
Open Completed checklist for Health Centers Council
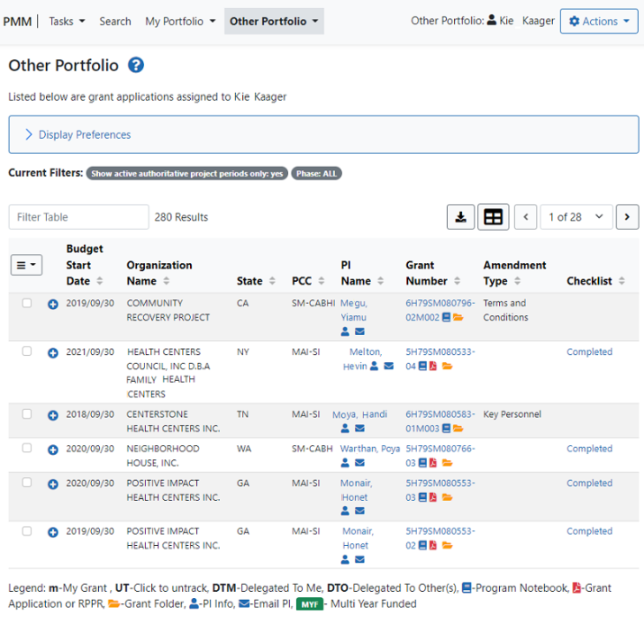589,351
